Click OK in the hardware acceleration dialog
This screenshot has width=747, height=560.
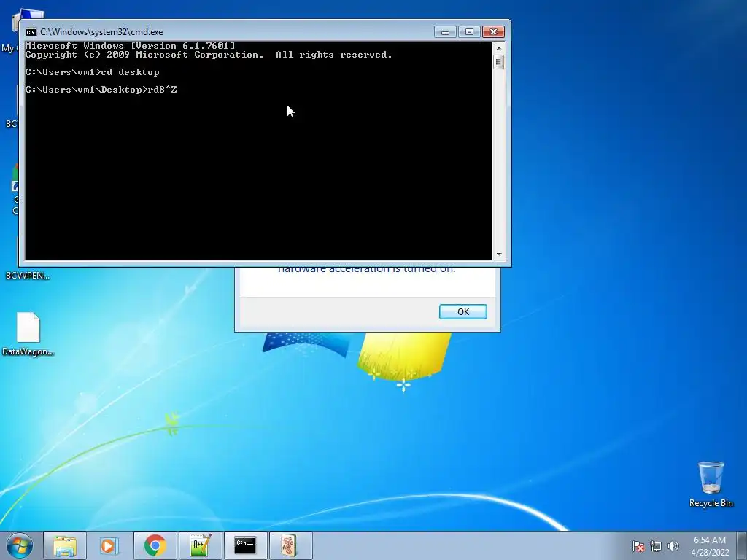pos(462,311)
